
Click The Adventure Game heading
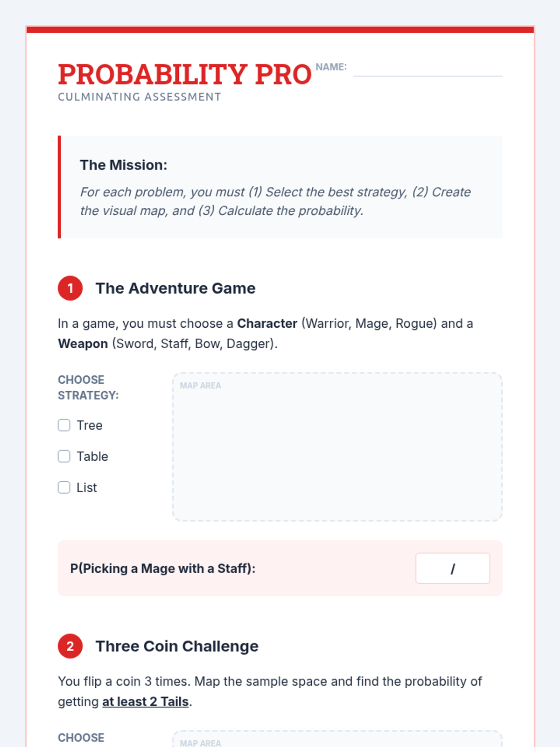[175, 288]
